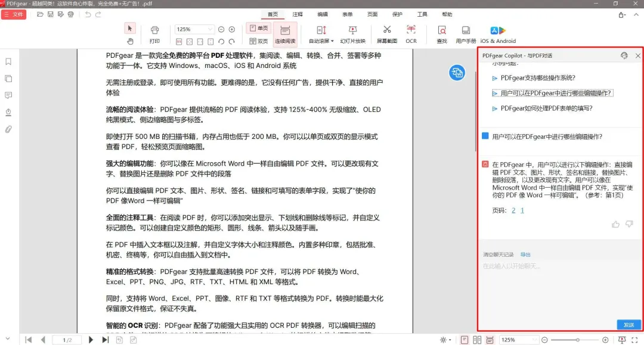
Task: Redo the last action
Action: tap(98, 14)
